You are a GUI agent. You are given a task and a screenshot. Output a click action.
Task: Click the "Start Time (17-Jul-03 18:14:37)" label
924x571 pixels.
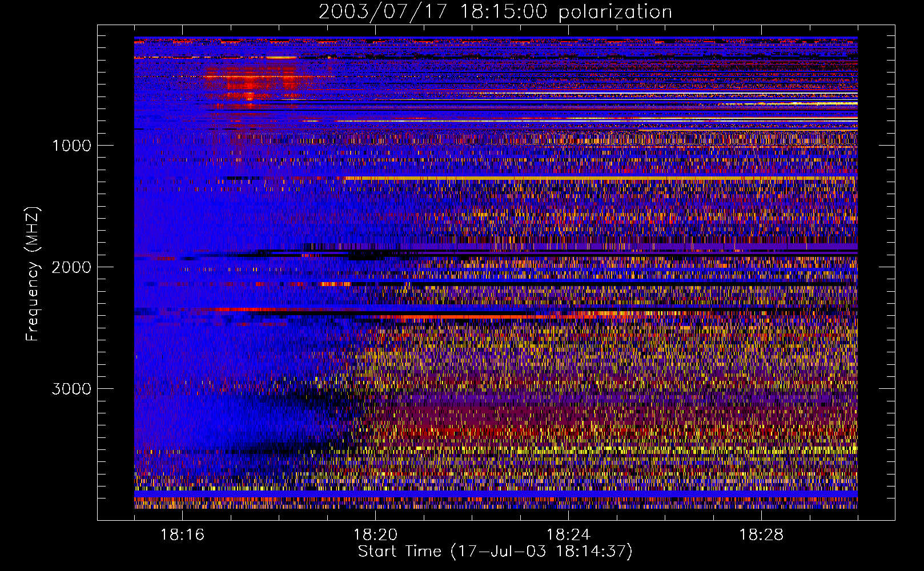(495, 552)
